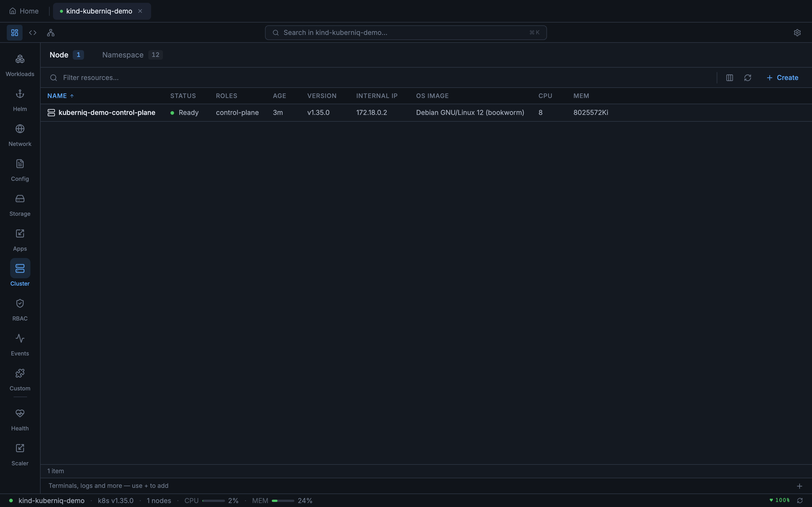This screenshot has width=812, height=507.
Task: Toggle NAME column sort order
Action: (x=60, y=95)
